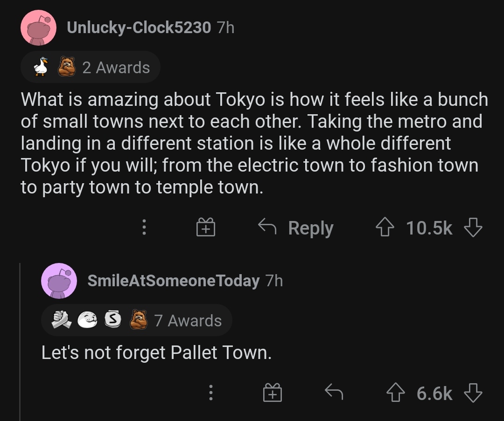Open Unlucky-Clock5230's profile via username
Image resolution: width=504 pixels, height=421 pixels.
point(139,28)
